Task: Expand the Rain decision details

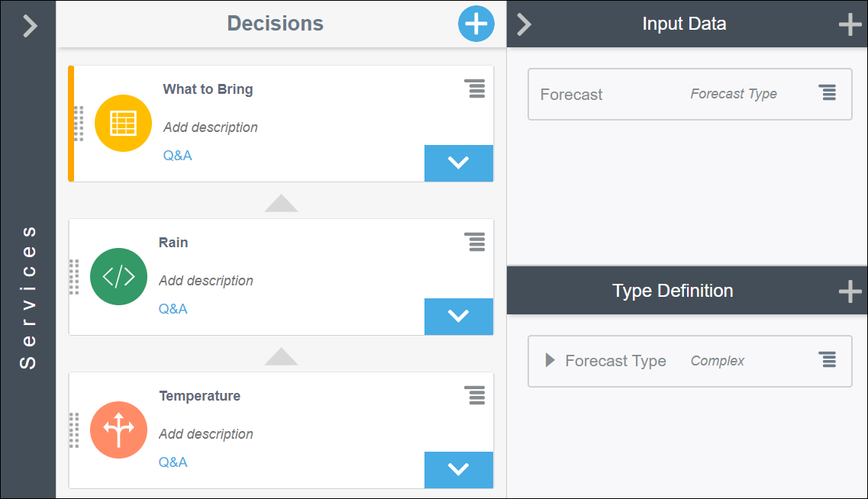Action: tap(458, 316)
